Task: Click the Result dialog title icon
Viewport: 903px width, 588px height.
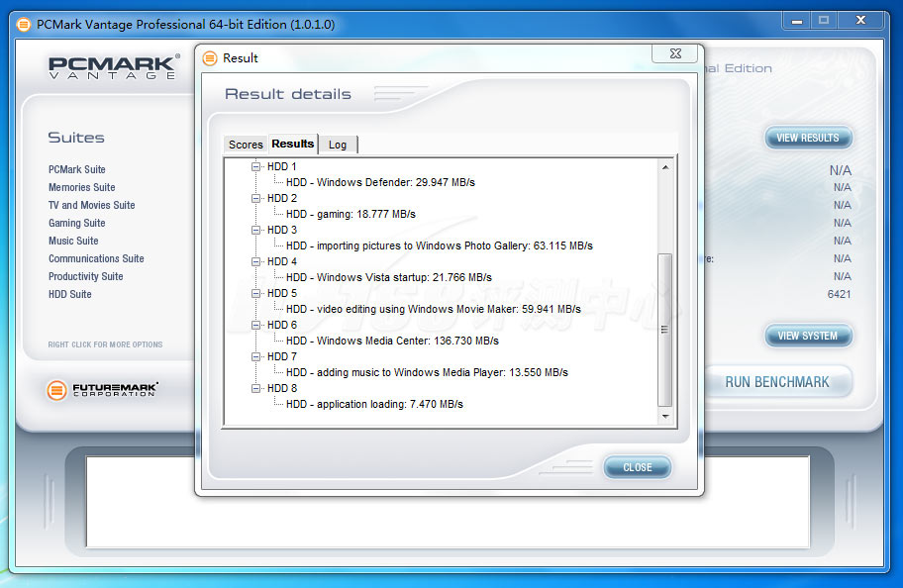Action: [x=210, y=58]
